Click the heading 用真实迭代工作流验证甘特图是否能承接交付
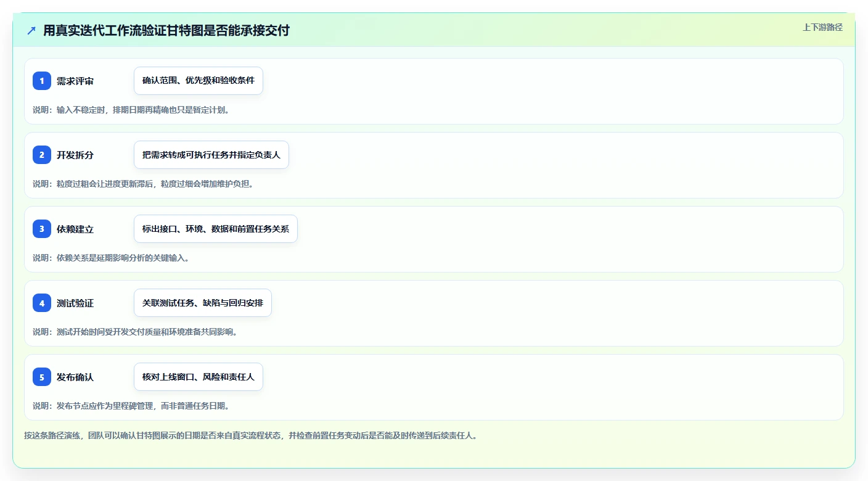This screenshot has width=868, height=481. (166, 30)
